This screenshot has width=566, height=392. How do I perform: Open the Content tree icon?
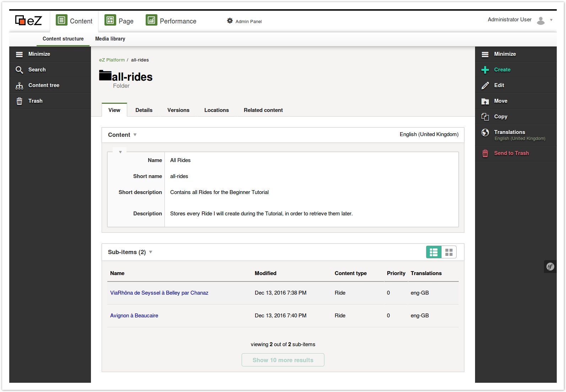(x=19, y=86)
